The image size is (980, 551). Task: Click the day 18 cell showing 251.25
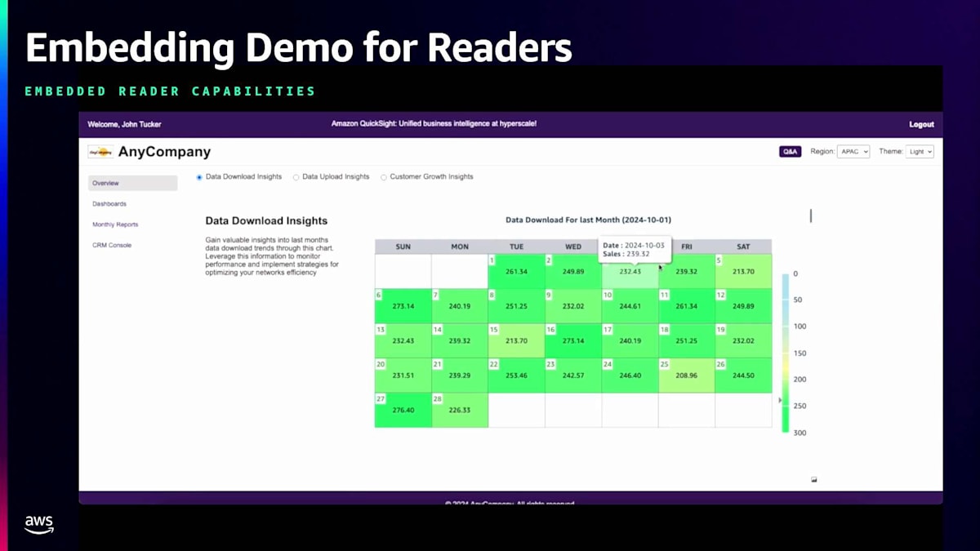[x=687, y=340]
